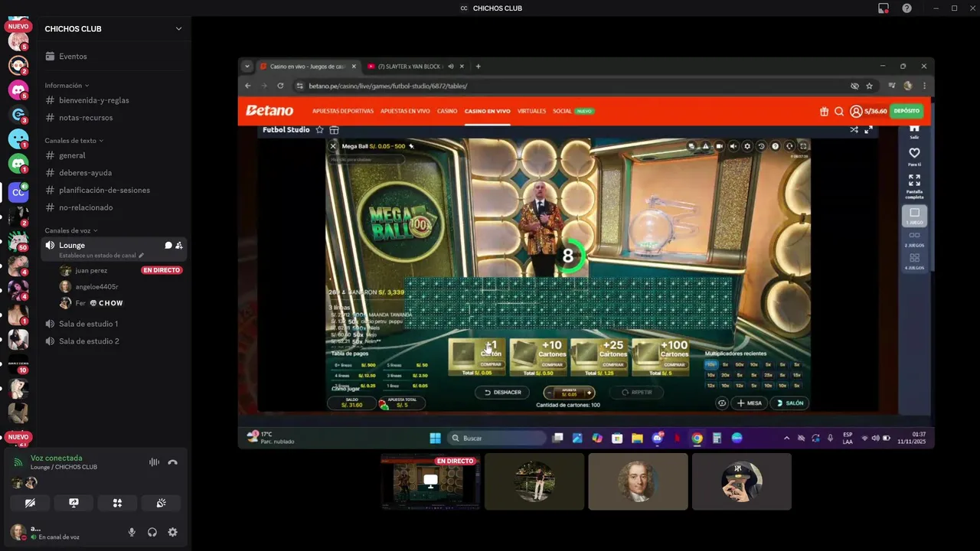Collapse the Información category
The height and width of the screenshot is (551, 980).
tap(67, 86)
